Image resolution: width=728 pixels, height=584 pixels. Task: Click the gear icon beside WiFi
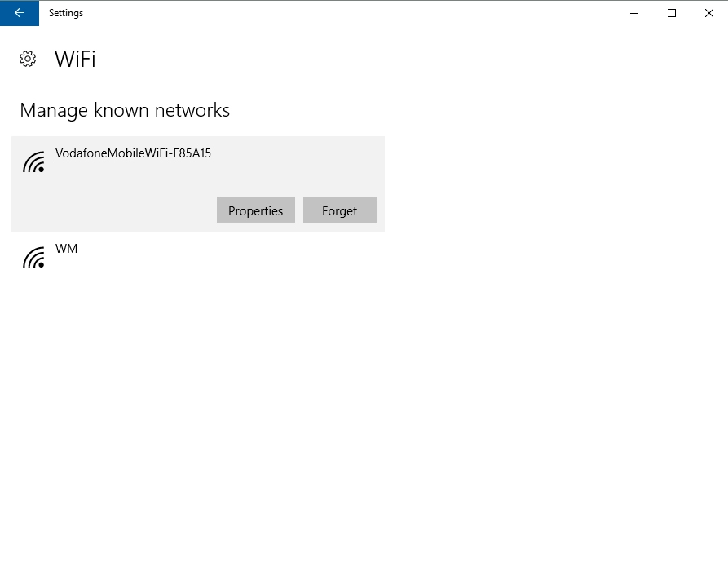pos(28,59)
